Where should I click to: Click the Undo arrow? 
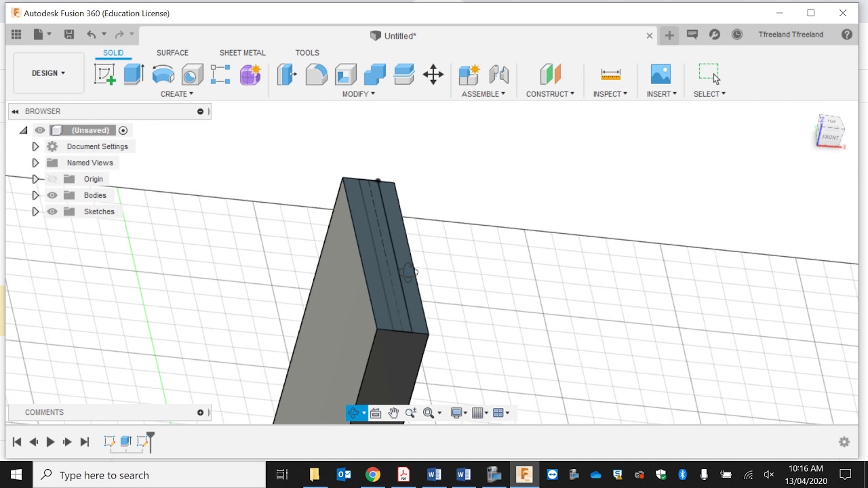pos(91,35)
